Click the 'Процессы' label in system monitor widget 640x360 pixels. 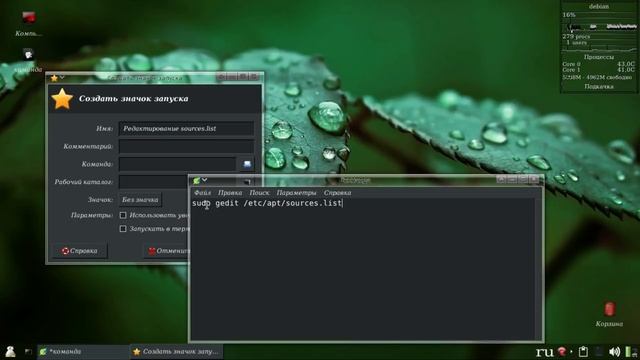599,57
